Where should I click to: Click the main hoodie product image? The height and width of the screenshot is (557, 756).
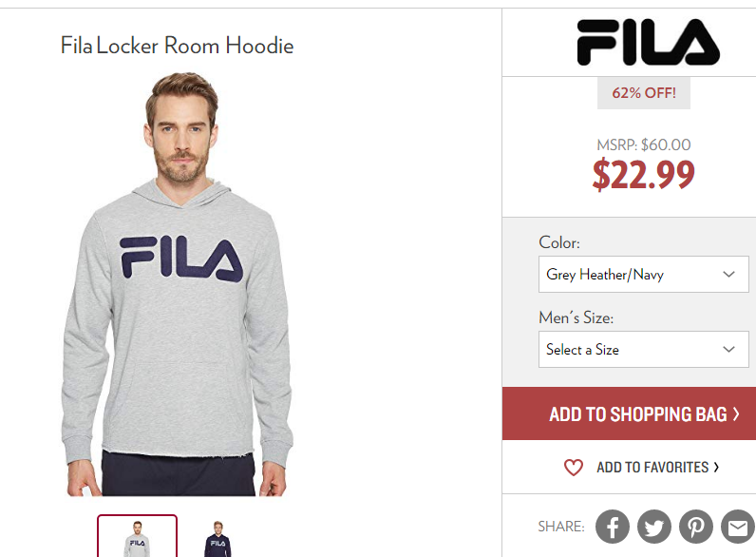(178, 284)
